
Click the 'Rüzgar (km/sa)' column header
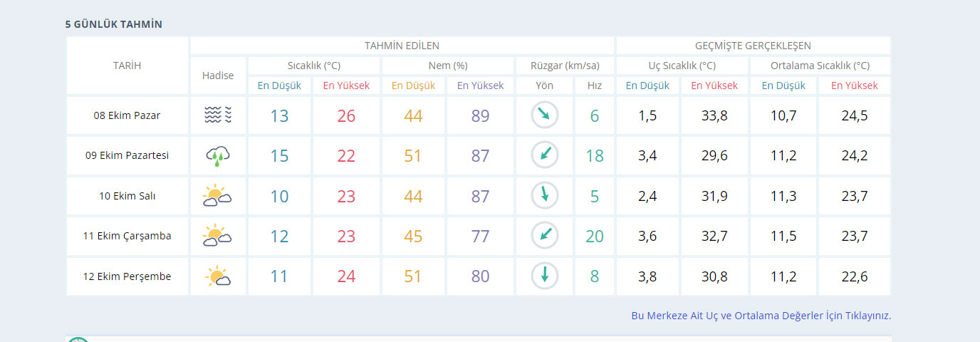coord(565,66)
